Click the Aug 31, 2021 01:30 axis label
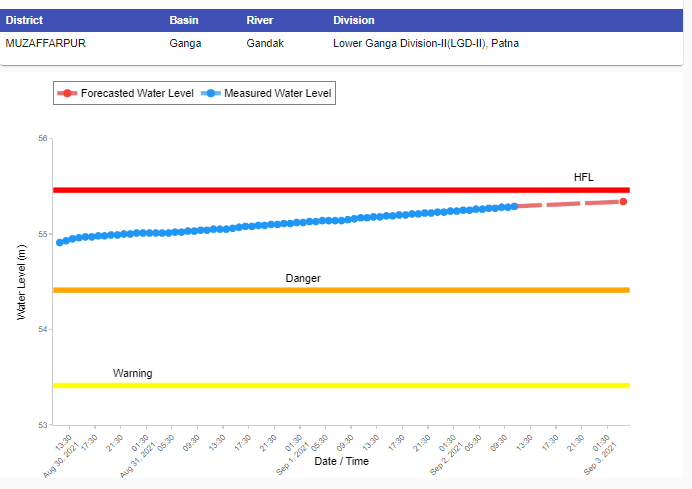This screenshot has height=489, width=692. (137, 455)
